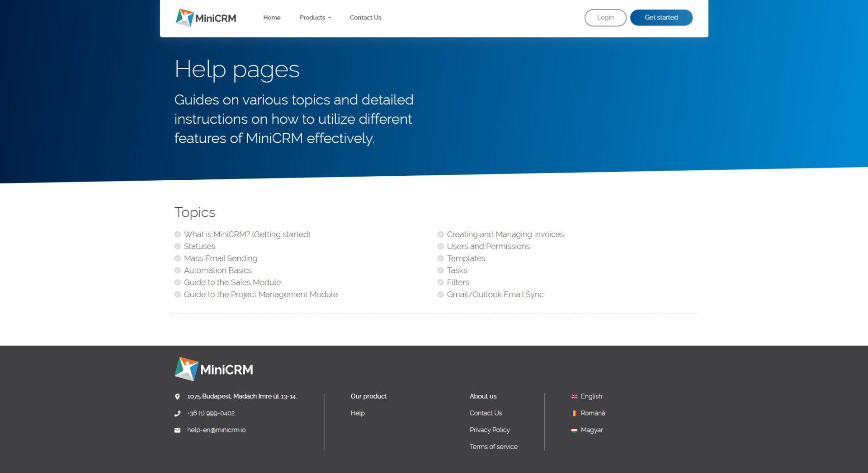Click the Hungarian flag icon

tap(574, 430)
